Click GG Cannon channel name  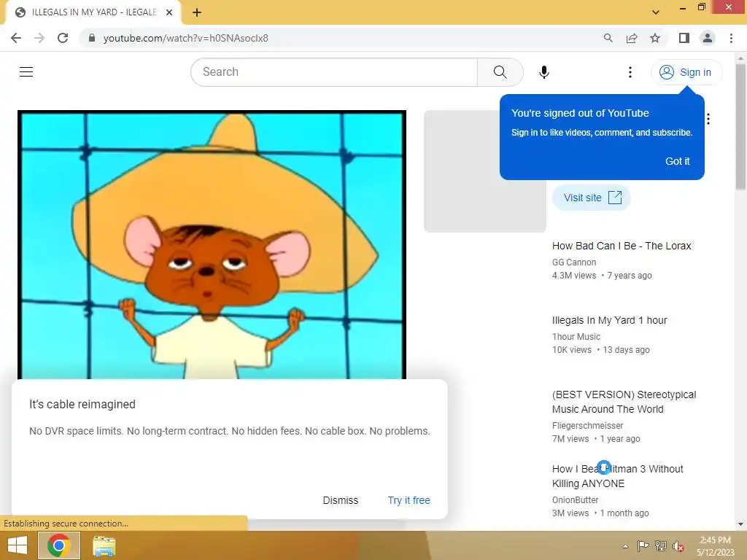(573, 262)
